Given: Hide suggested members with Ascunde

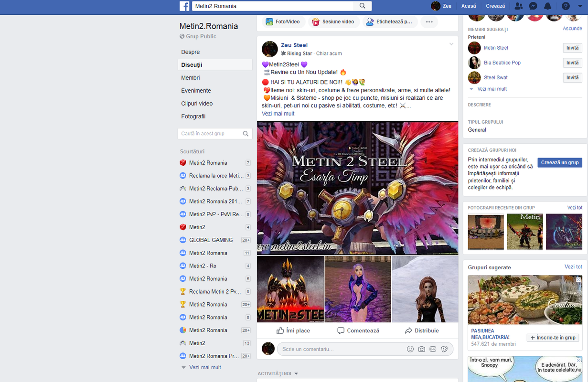Looking at the screenshot, I should (572, 29).
